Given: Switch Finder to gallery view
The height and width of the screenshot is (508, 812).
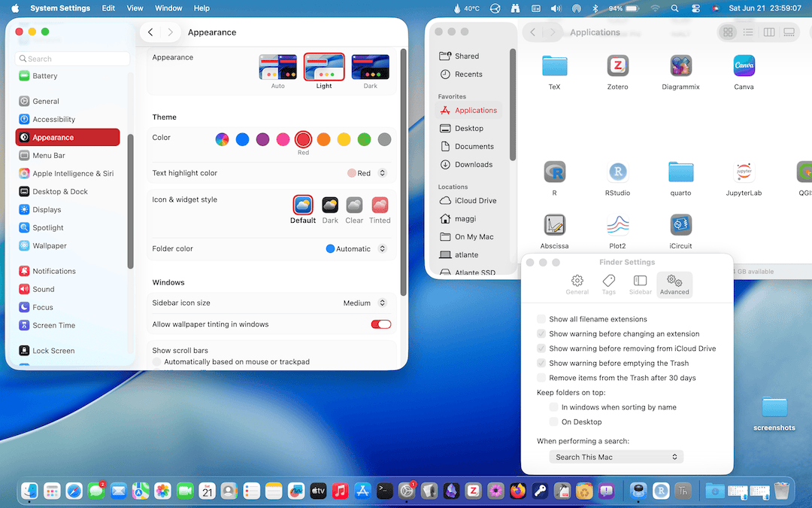Looking at the screenshot, I should point(789,32).
